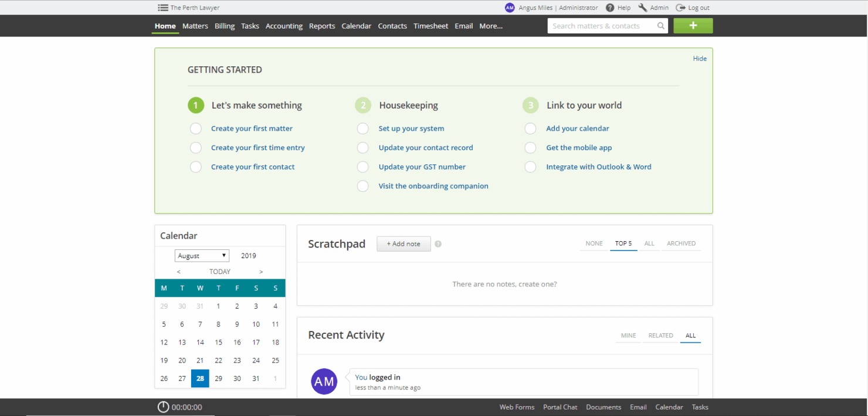Click Get the mobile app link
The image size is (868, 416).
pyautogui.click(x=579, y=148)
